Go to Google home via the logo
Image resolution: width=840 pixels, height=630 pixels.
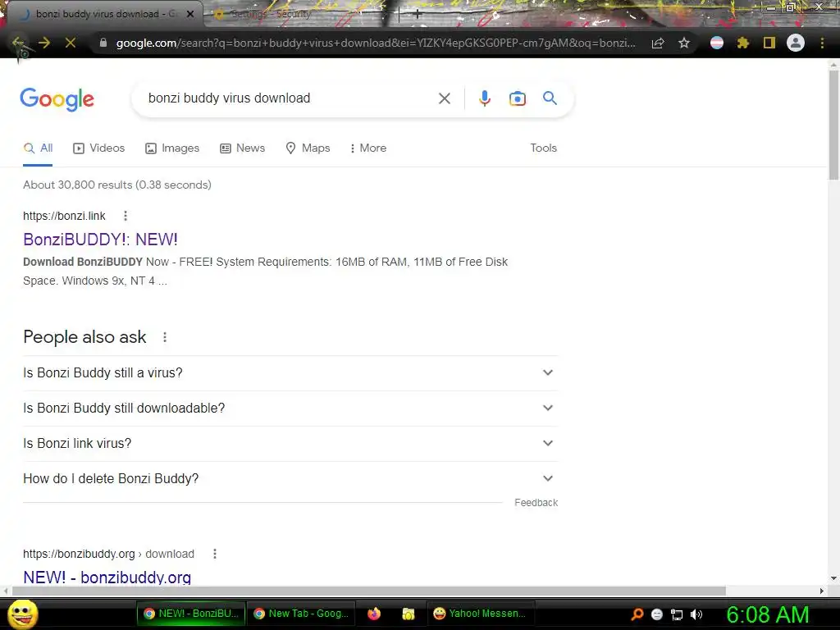pyautogui.click(x=57, y=99)
